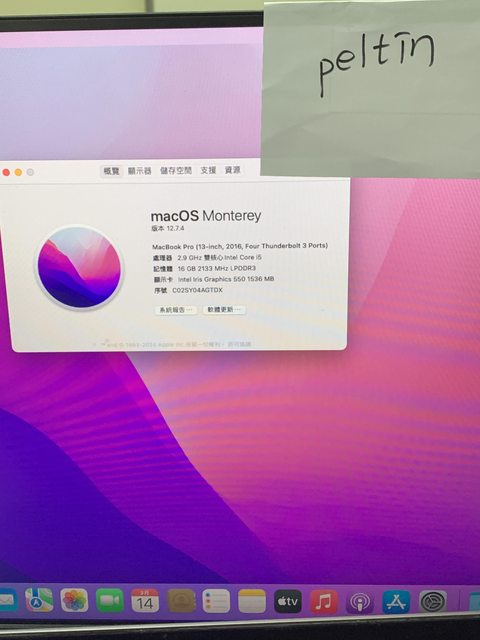Open the Mail app in the dock
480x640 pixels.
click(8, 600)
